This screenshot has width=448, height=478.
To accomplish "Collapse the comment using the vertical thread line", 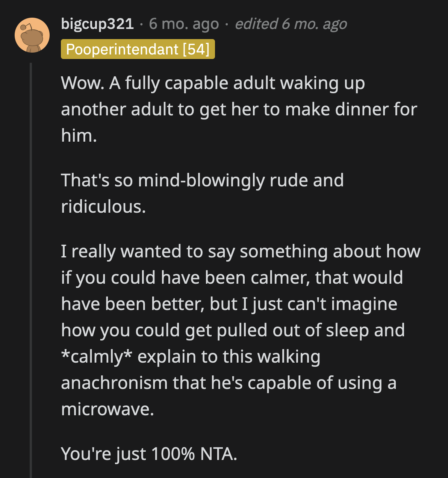I will point(31,263).
